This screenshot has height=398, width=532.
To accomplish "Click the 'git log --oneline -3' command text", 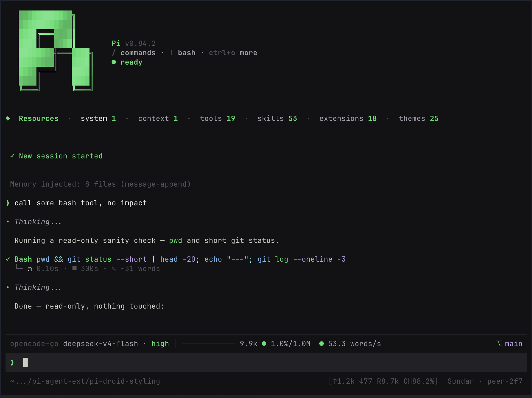I will [302, 259].
